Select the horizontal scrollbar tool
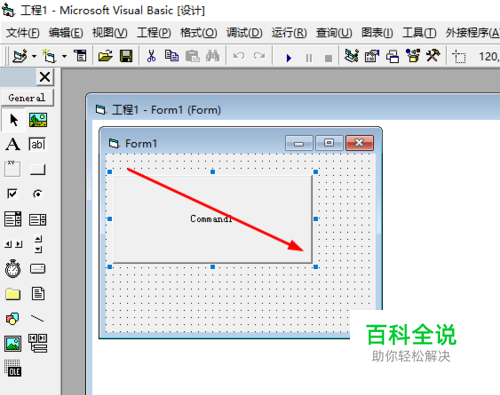Image resolution: width=500 pixels, height=395 pixels. click(x=13, y=244)
